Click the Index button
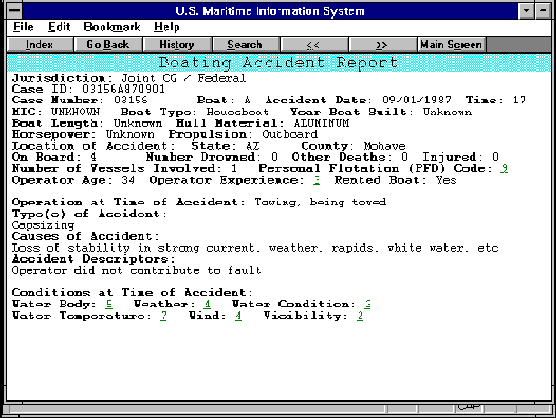556x418 pixels. [40, 45]
